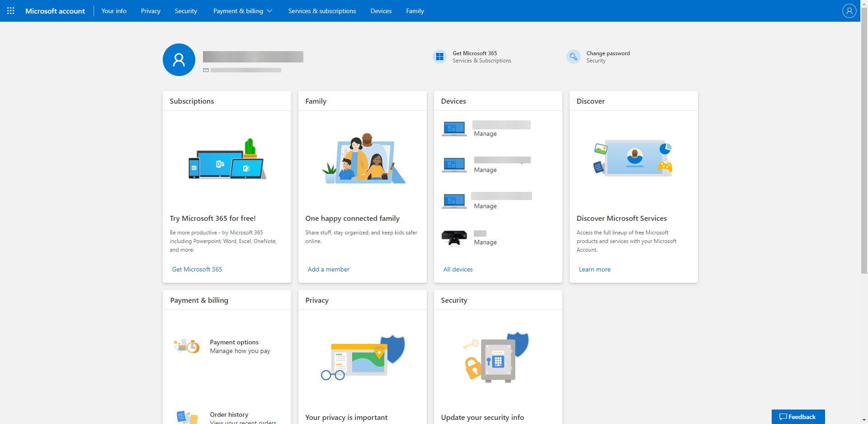Click the Discover Microsoft Services illustration
Screen dimensions: 868x424
point(633,158)
